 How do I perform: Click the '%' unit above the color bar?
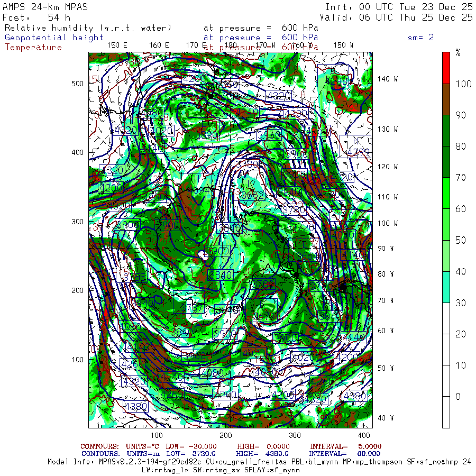[458, 52]
